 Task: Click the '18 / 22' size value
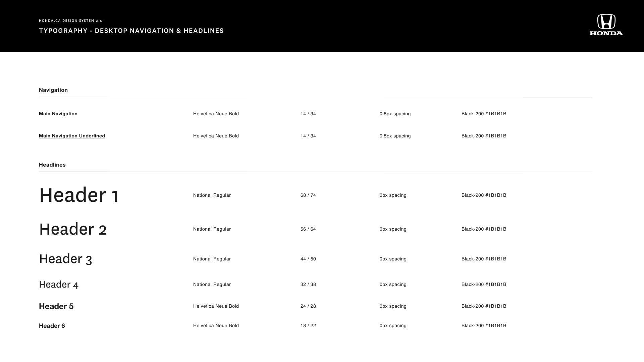(x=308, y=326)
